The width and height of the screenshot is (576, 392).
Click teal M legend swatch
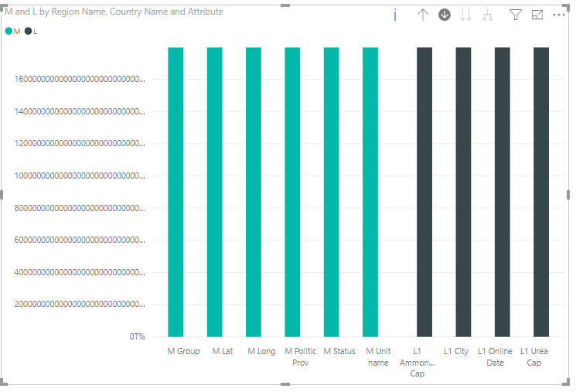[9, 31]
